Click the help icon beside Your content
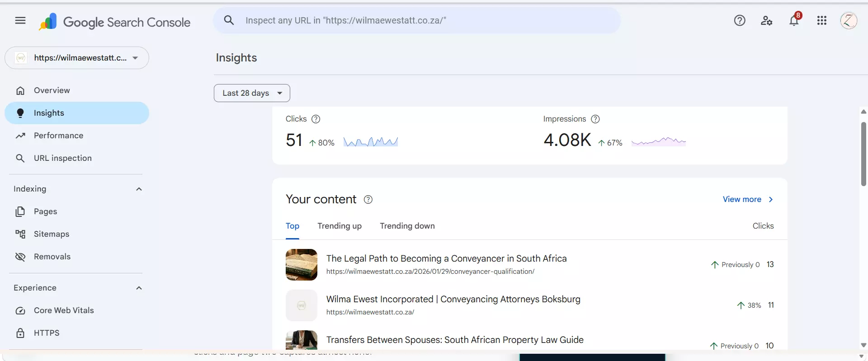868x361 pixels. pos(368,199)
